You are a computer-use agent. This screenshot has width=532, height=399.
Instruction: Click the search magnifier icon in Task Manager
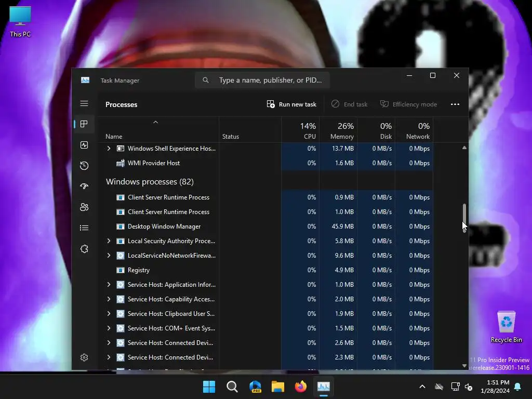tap(206, 80)
